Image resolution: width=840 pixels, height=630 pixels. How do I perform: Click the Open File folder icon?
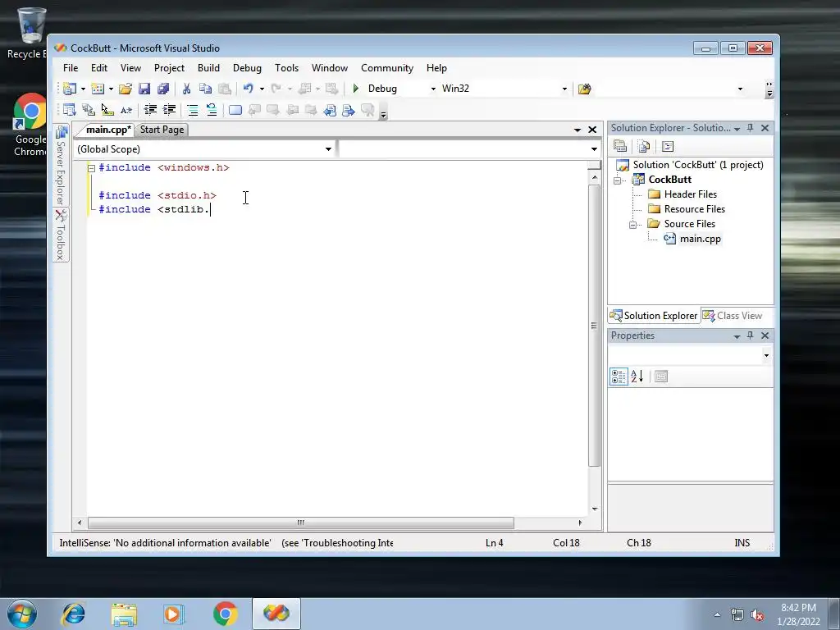click(x=126, y=89)
